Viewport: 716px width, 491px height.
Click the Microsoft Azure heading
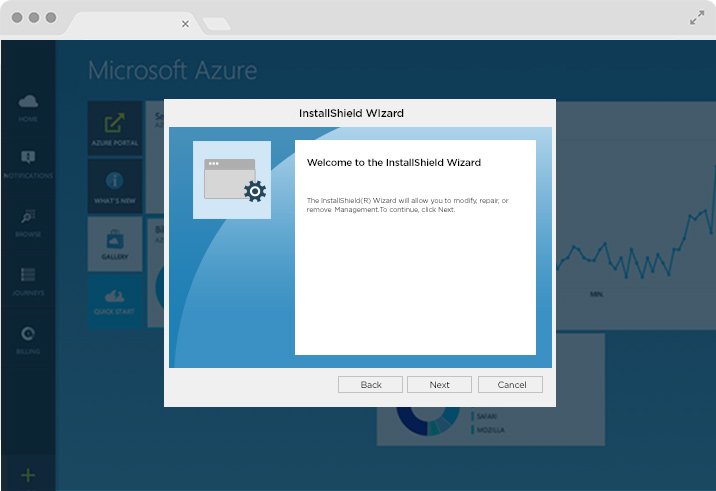tap(173, 70)
